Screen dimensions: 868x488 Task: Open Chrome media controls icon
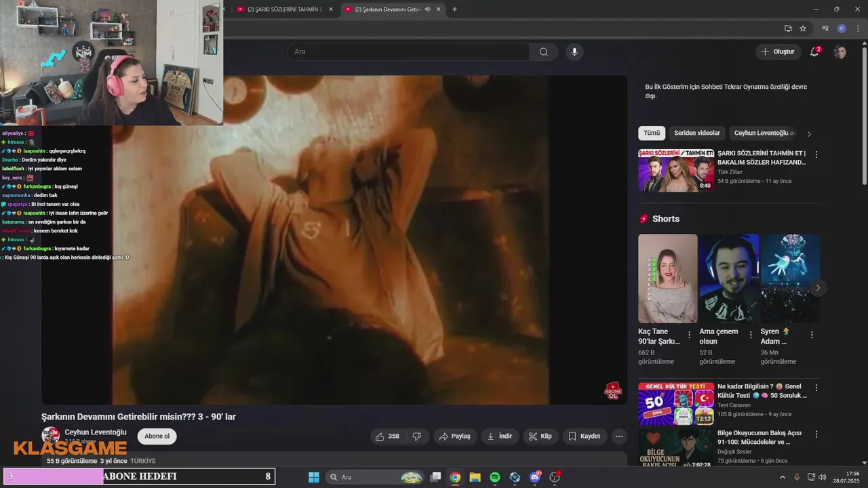[825, 28]
